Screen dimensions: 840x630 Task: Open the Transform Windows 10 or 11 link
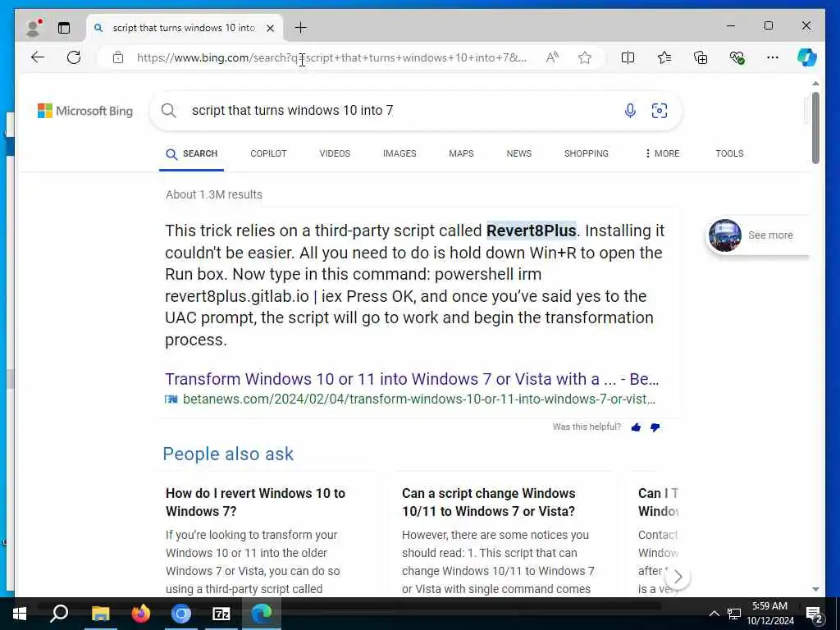(x=412, y=379)
